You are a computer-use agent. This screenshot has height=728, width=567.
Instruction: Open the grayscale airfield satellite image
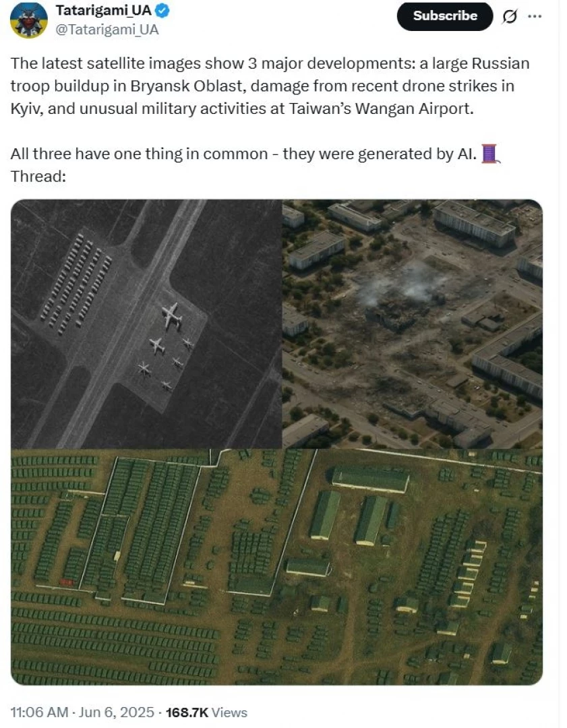tap(146, 324)
